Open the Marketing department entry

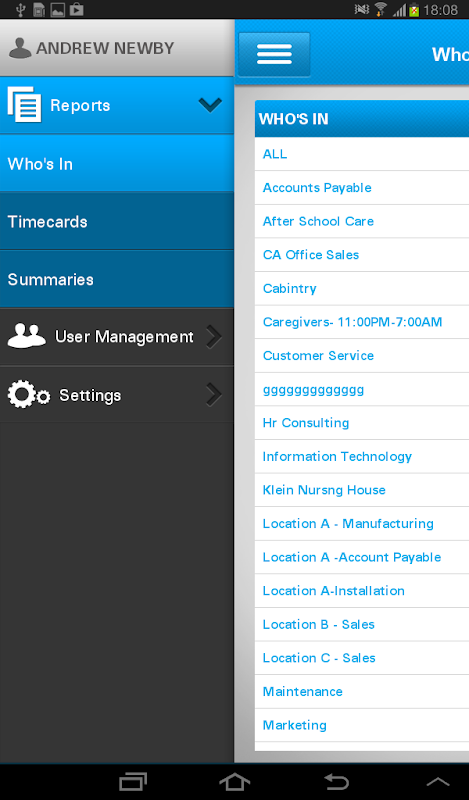click(362, 725)
